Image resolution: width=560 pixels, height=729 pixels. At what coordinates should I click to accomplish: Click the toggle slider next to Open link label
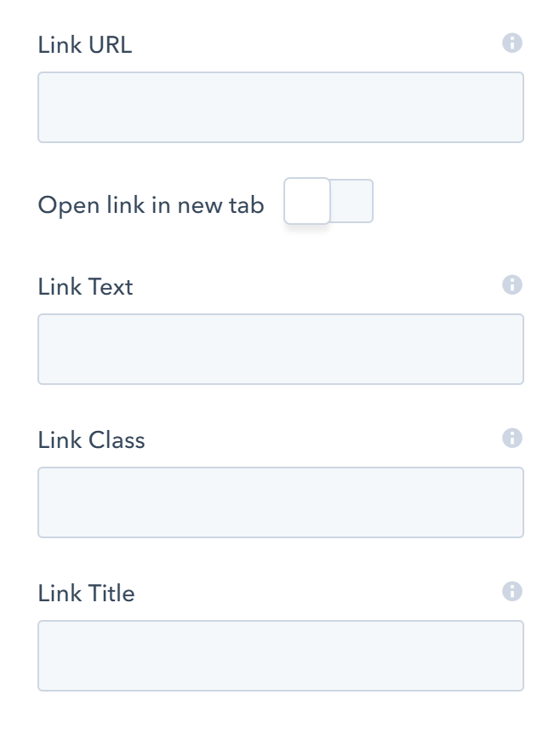[x=330, y=201]
